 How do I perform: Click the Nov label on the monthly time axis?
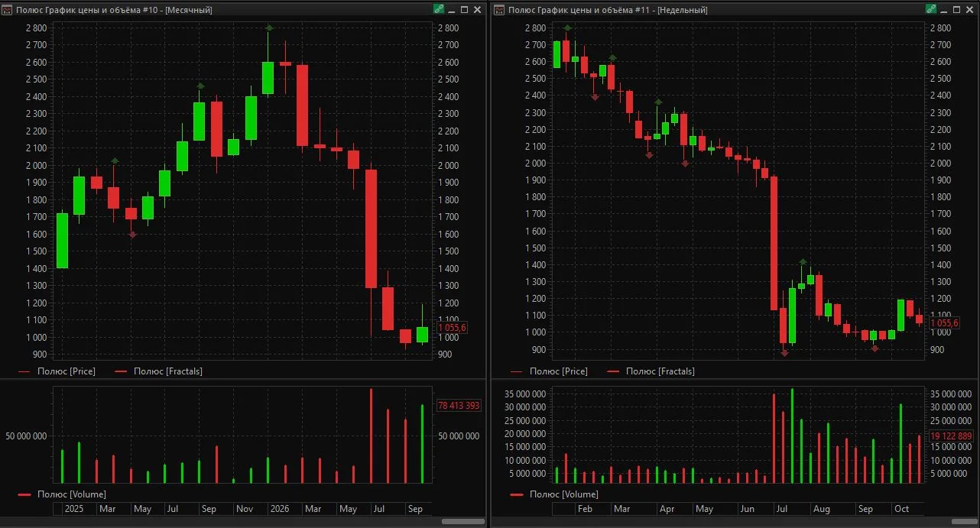coord(245,509)
